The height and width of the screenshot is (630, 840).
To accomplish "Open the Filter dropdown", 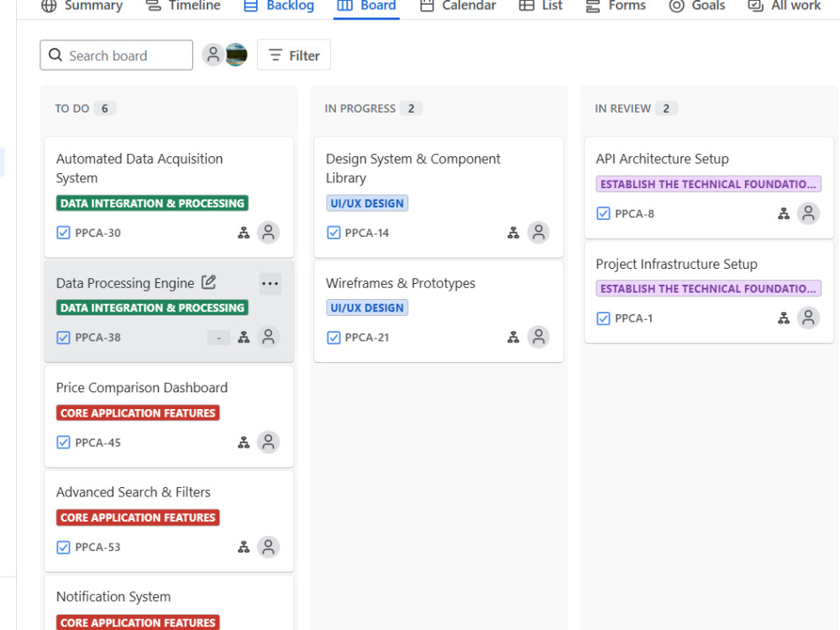I will (293, 55).
